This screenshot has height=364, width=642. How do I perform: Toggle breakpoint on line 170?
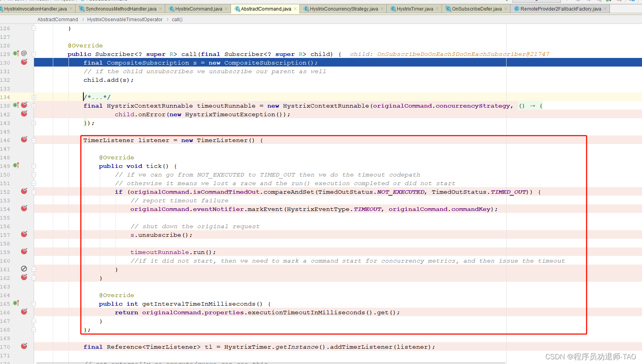click(x=24, y=346)
